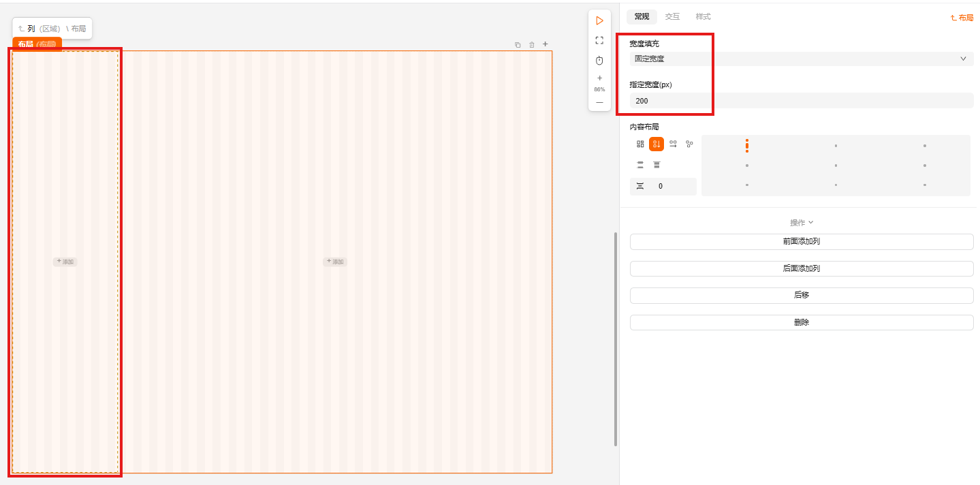
Task: Click the 指定宽度 input showing 200
Action: (x=801, y=101)
